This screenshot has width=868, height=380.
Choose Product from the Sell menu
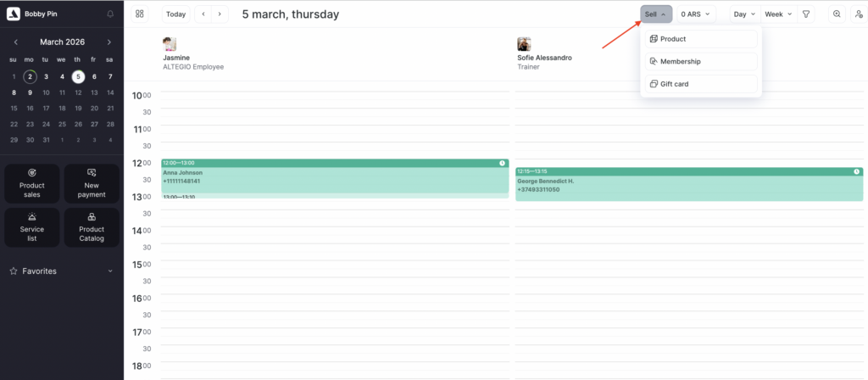701,39
